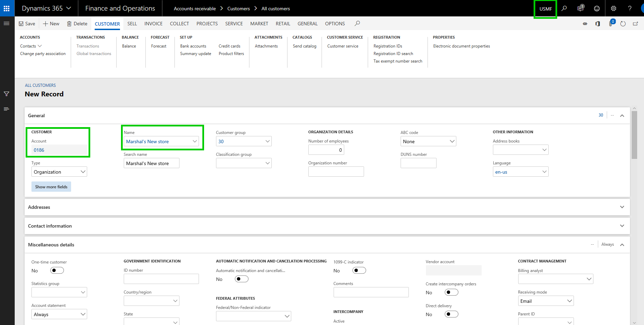Viewport: 644px width, 325px height.
Task: Expand the Addresses section
Action: tap(327, 207)
